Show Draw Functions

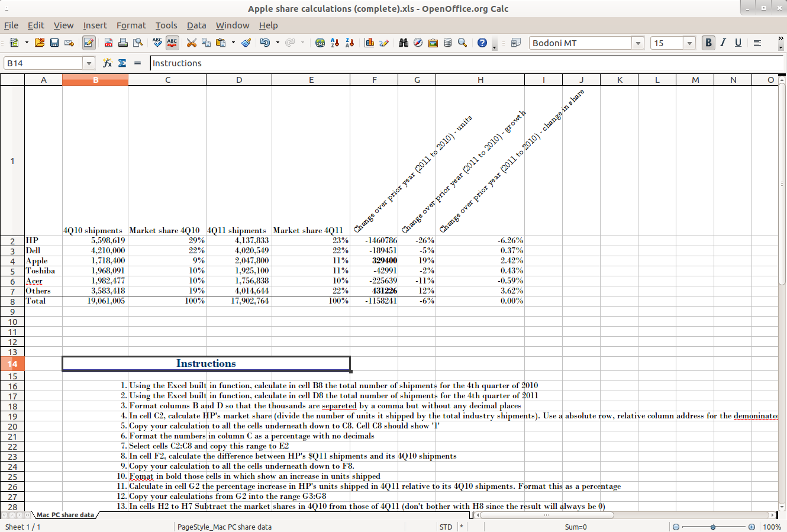click(x=384, y=43)
